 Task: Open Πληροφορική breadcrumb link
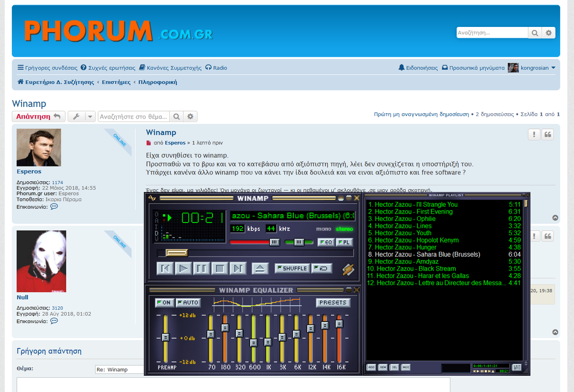pyautogui.click(x=157, y=82)
